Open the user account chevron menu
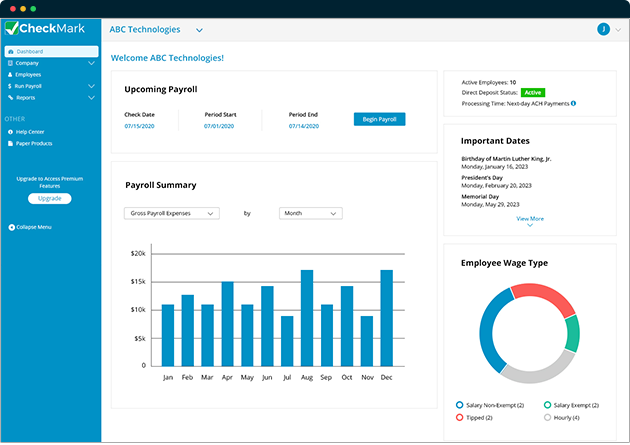The height and width of the screenshot is (445, 630). click(618, 30)
